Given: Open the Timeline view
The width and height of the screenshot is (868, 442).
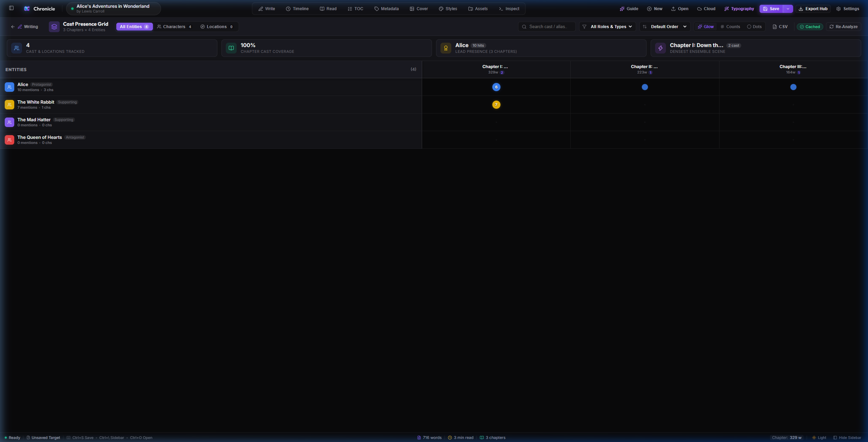Looking at the screenshot, I should click(297, 9).
